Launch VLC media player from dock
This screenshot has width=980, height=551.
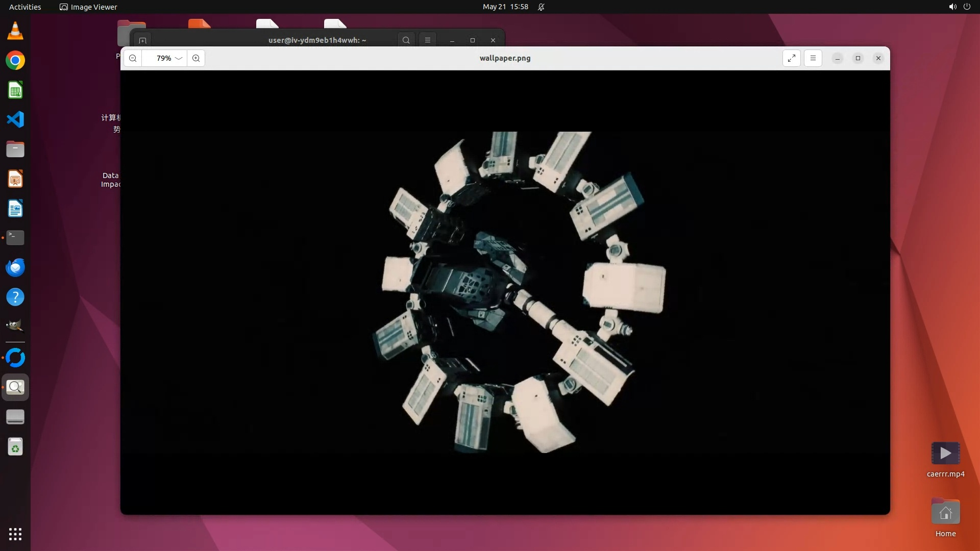pos(15,31)
